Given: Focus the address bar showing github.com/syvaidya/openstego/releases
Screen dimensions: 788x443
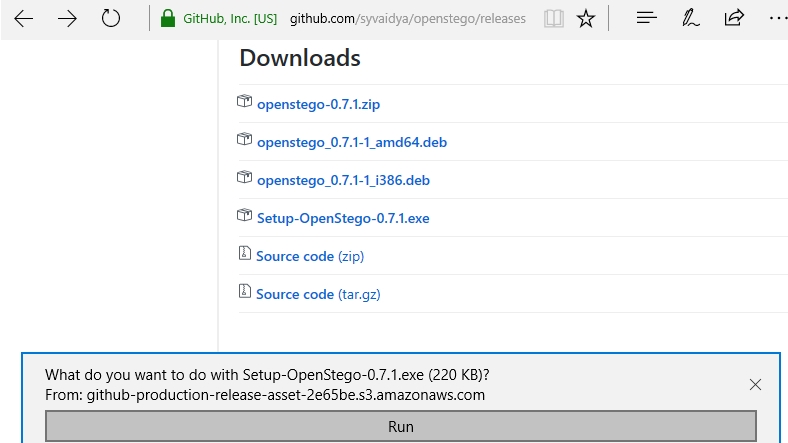Looking at the screenshot, I should pos(408,19).
